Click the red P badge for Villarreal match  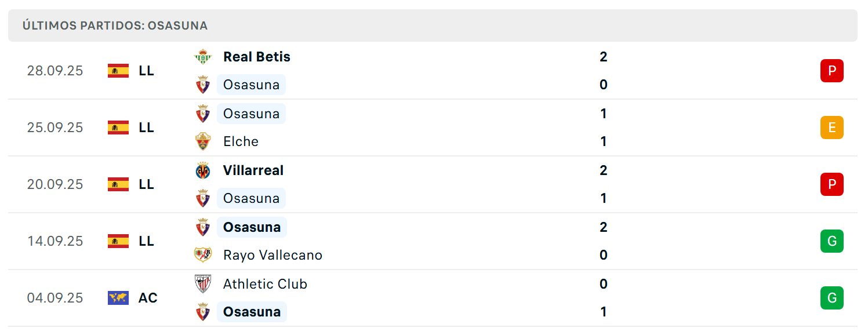click(x=832, y=184)
